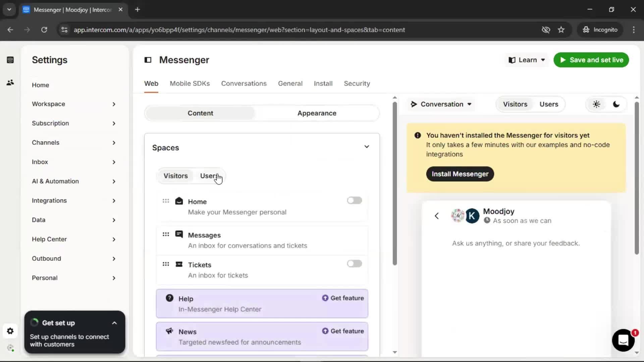The height and width of the screenshot is (362, 644).
Task: Click the Messages space chat icon
Action: (179, 234)
